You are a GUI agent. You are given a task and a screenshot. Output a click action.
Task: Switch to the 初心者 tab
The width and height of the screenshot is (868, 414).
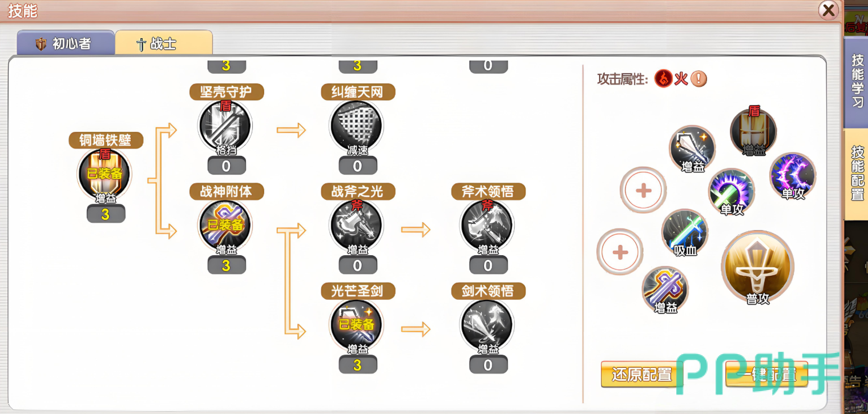click(x=64, y=44)
